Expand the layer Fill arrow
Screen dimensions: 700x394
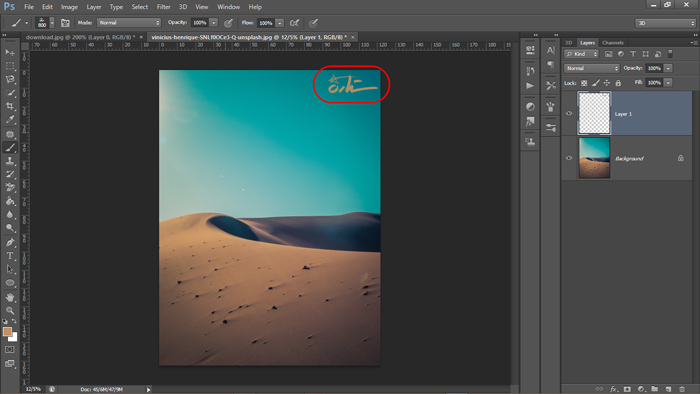[x=668, y=83]
